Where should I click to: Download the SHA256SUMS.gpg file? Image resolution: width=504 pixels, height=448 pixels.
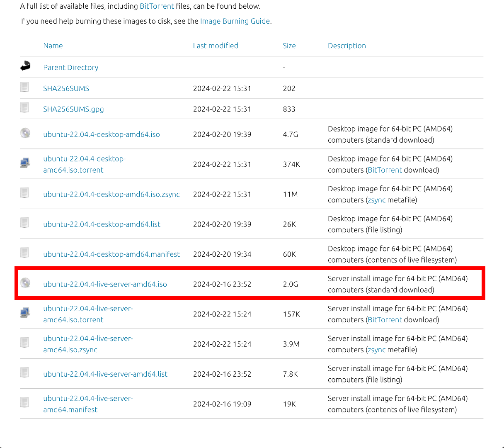pos(74,109)
